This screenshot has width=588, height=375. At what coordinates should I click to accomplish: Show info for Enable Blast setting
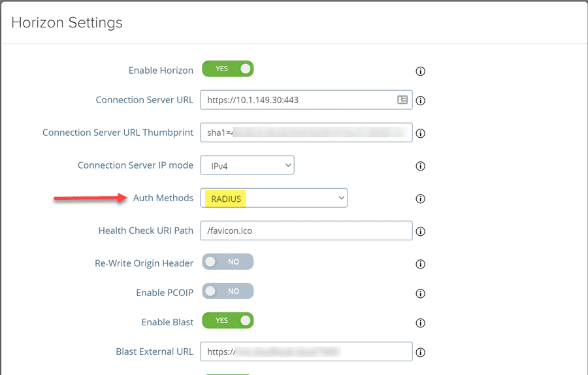pos(421,323)
